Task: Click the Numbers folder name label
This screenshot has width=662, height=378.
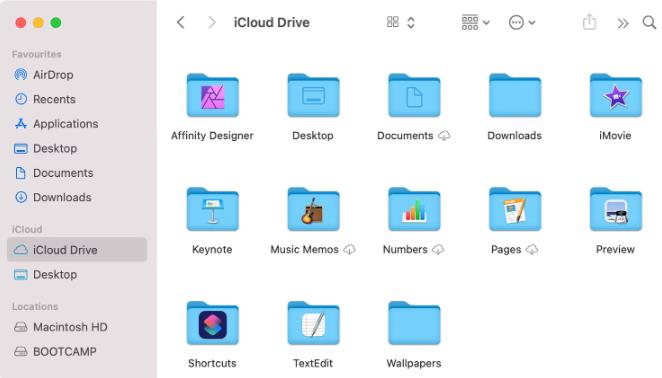Action: (x=405, y=250)
